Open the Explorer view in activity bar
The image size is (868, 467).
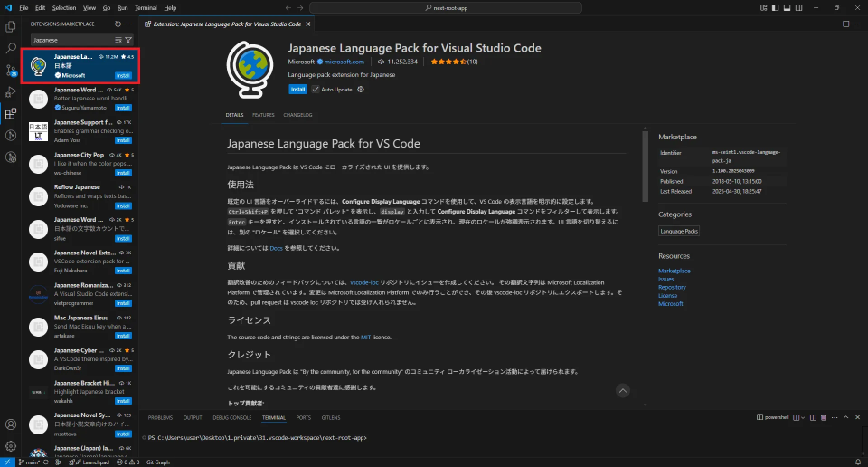tap(11, 26)
